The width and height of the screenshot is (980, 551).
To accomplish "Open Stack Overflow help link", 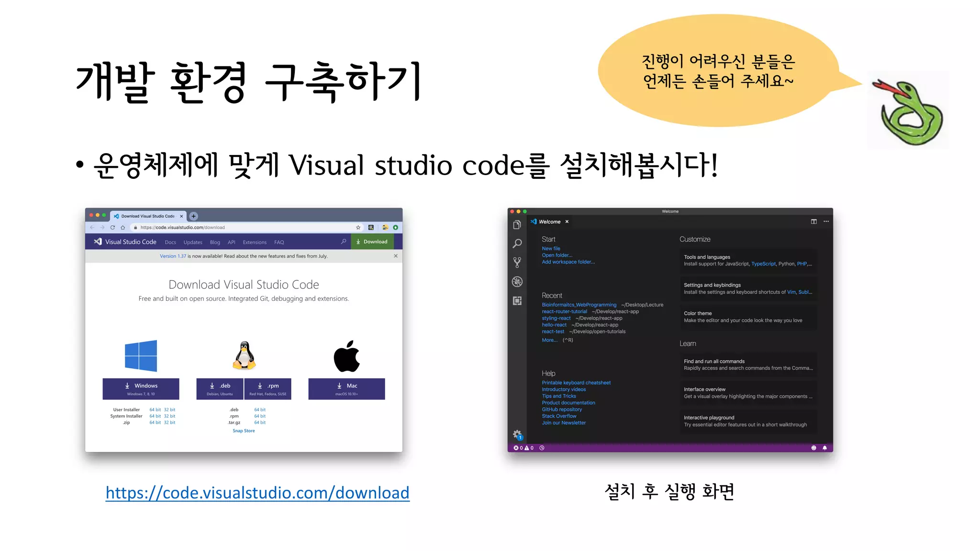I will pos(559,416).
